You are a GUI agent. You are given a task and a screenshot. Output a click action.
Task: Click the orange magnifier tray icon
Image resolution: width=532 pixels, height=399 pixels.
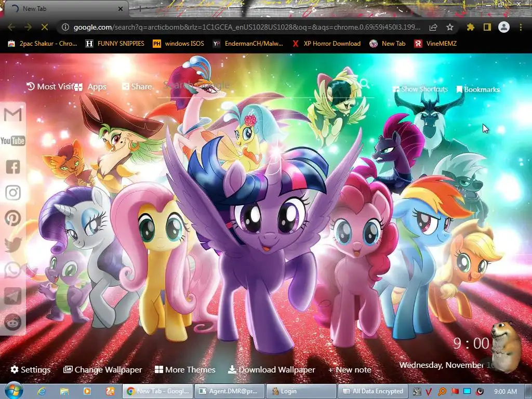coord(442,392)
